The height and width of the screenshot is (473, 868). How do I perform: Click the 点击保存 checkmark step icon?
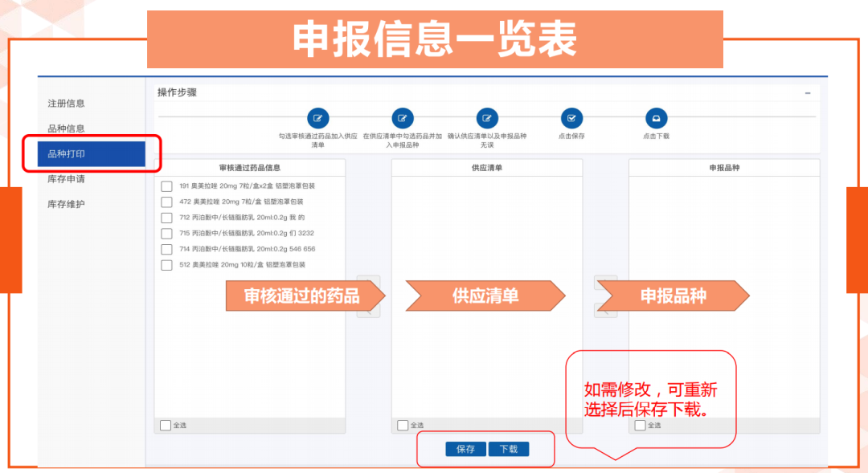[571, 118]
